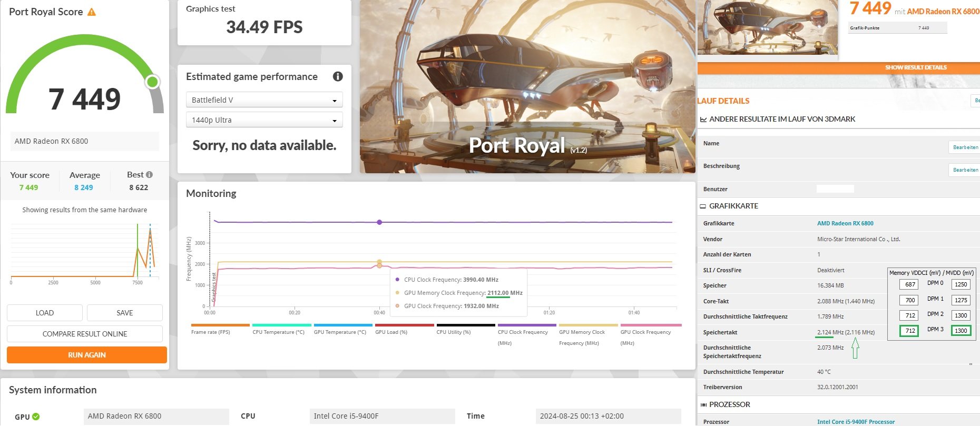
Task: Click the Port Royal hero image
Action: tap(527, 86)
